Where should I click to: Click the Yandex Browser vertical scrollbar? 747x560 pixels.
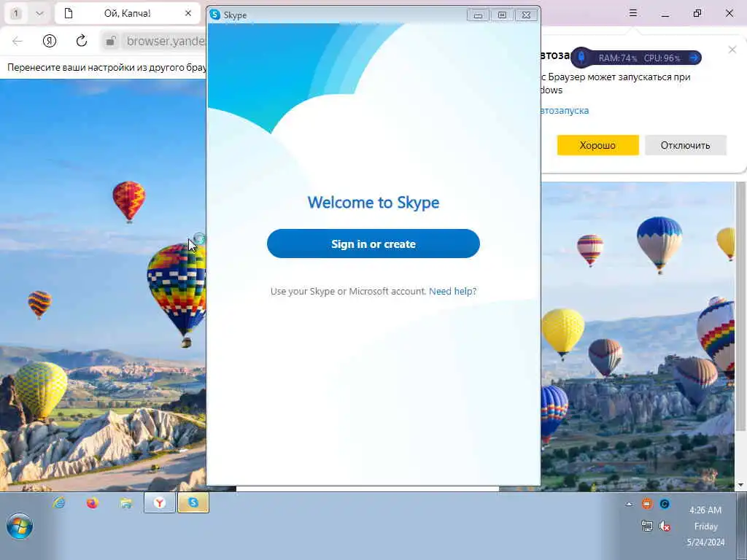coord(740,305)
